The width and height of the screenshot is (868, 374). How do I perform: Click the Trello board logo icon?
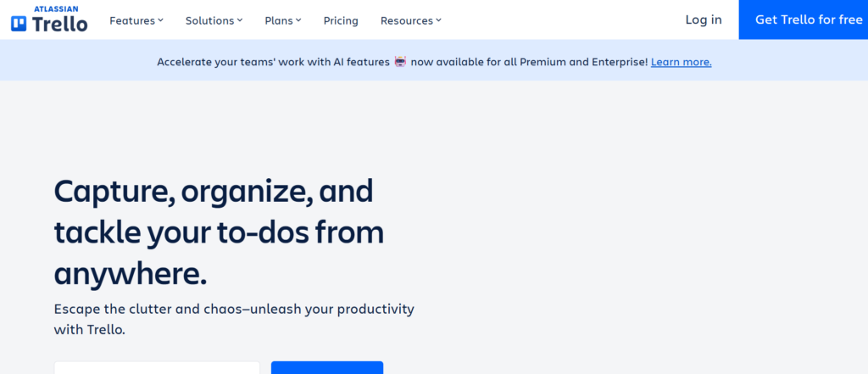(19, 24)
